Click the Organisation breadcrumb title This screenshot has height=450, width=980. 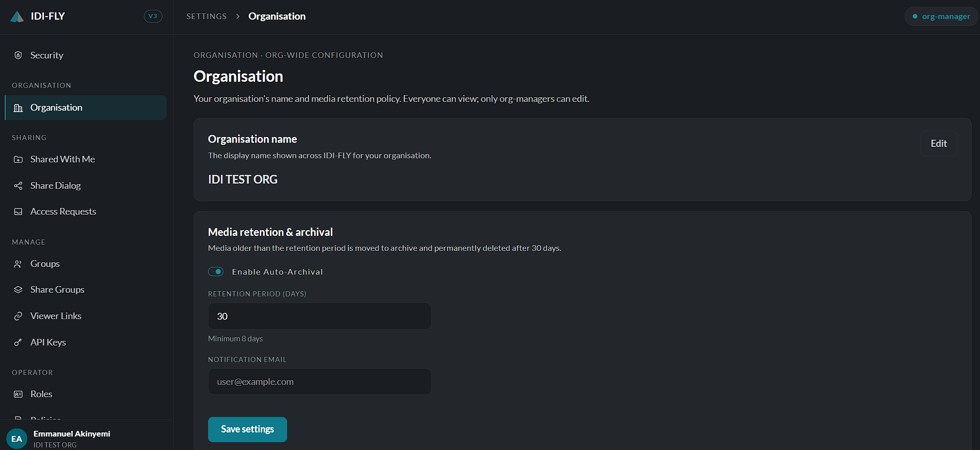point(277,17)
